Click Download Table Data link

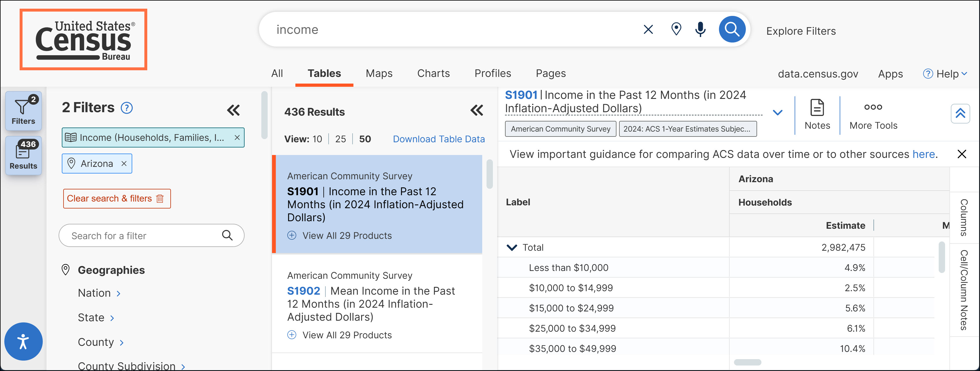coord(438,139)
